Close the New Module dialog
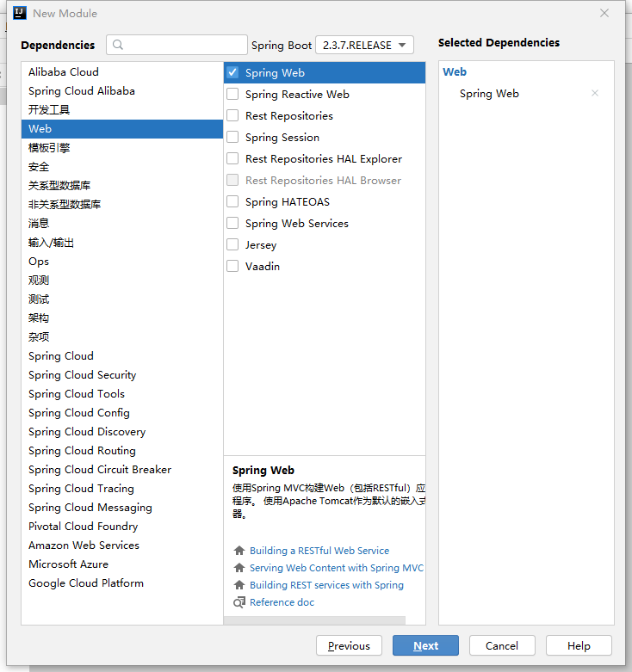632x672 pixels. tap(604, 13)
